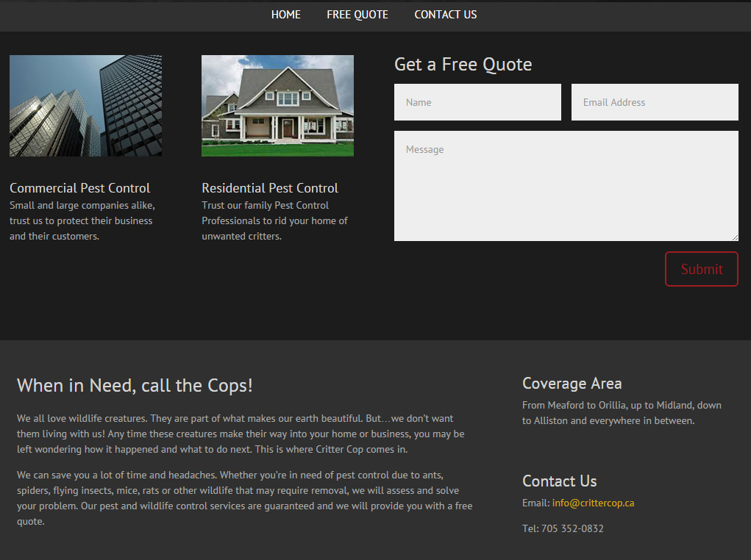Image resolution: width=751 pixels, height=560 pixels.
Task: Click the commercial description about small and large companies
Action: [x=82, y=220]
